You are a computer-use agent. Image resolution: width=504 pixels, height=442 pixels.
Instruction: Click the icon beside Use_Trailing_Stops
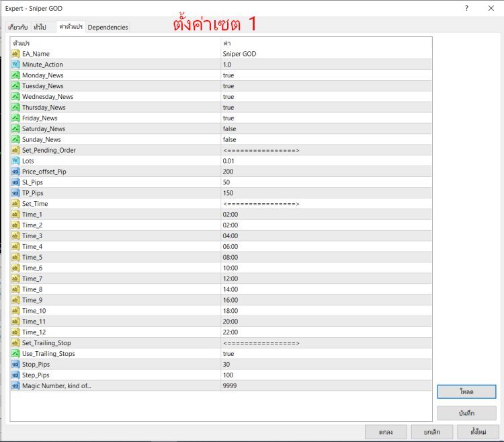pos(15,353)
